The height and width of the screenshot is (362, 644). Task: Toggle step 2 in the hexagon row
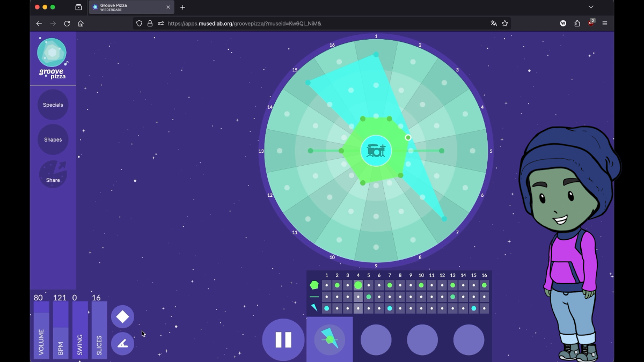click(x=337, y=285)
